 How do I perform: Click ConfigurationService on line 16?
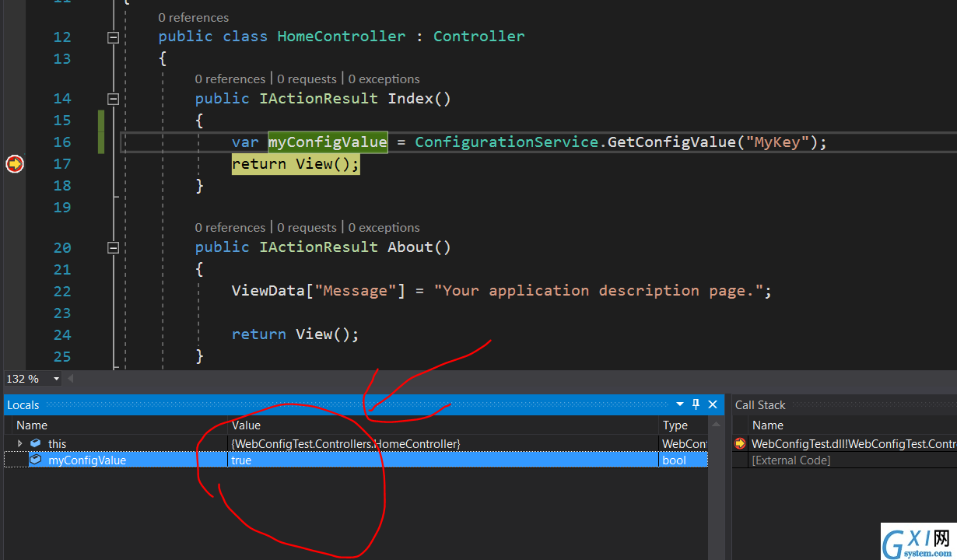(506, 142)
